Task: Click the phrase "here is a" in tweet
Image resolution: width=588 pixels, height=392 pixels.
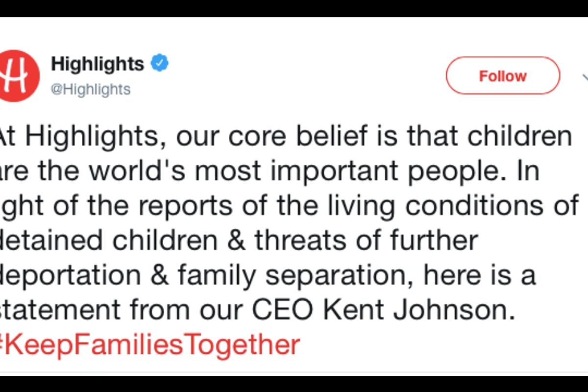Action: pos(479,275)
